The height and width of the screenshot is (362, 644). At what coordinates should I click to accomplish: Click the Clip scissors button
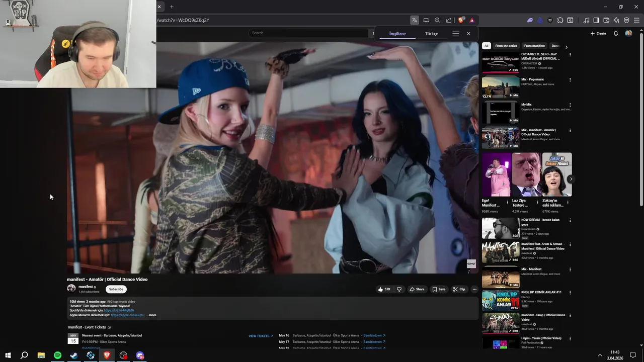(459, 289)
